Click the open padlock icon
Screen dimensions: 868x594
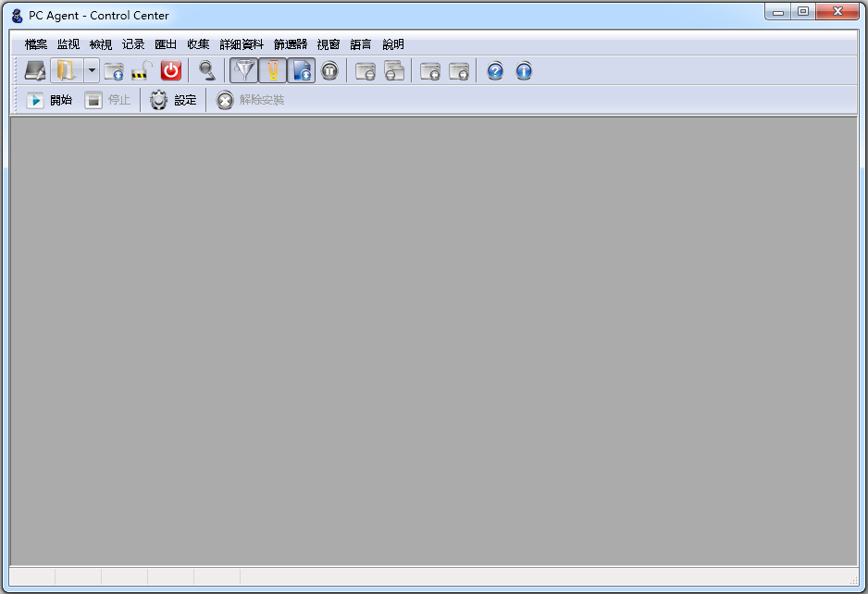(x=143, y=71)
